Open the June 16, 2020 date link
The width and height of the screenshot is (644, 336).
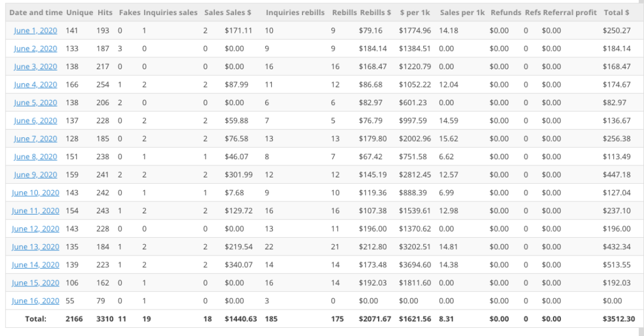click(x=35, y=301)
